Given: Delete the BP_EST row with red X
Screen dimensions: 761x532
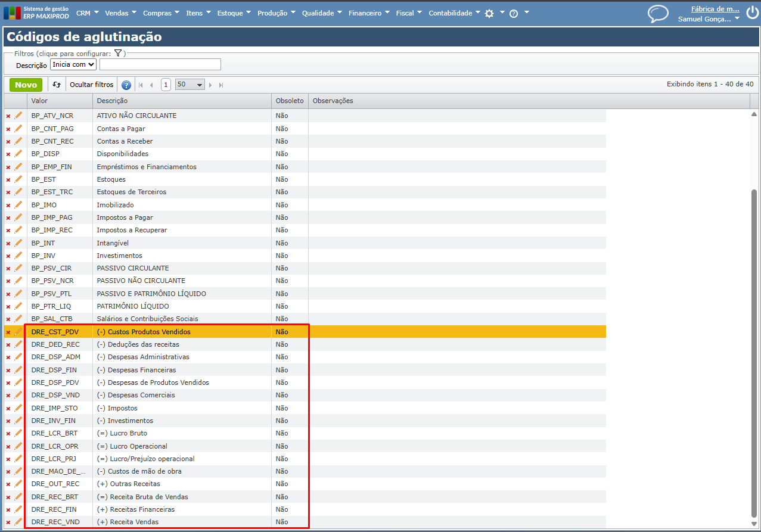Looking at the screenshot, I should [x=8, y=179].
